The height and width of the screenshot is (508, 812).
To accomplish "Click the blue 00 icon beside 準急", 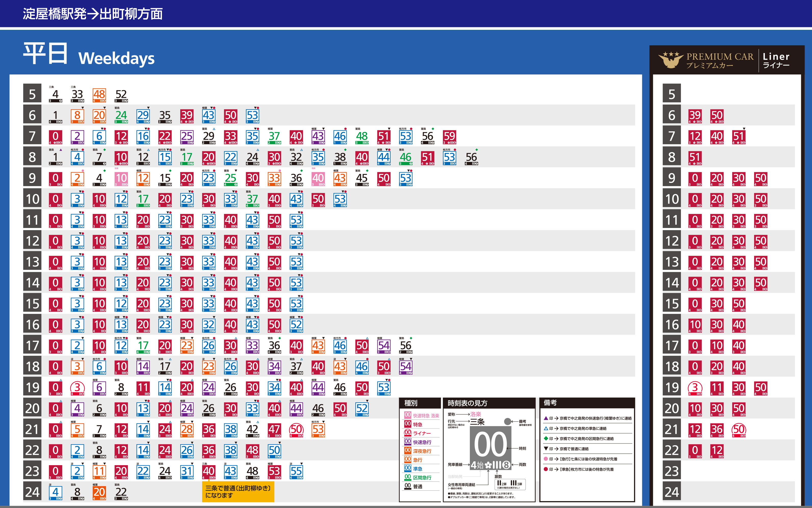I will pyautogui.click(x=408, y=468).
